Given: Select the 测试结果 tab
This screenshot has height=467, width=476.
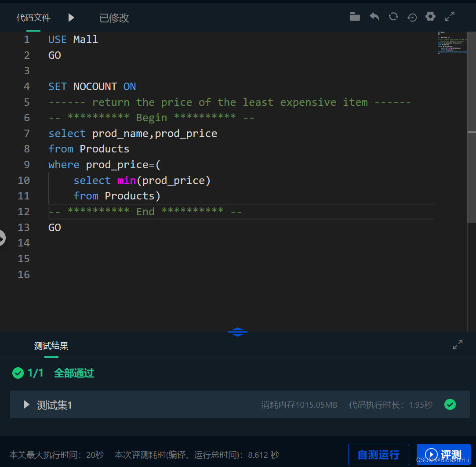Looking at the screenshot, I should pos(51,346).
